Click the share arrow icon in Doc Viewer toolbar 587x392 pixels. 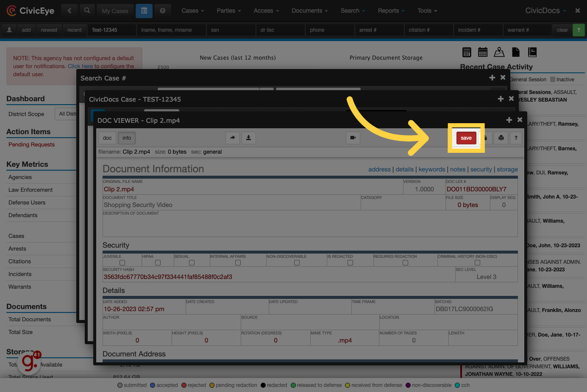point(232,138)
